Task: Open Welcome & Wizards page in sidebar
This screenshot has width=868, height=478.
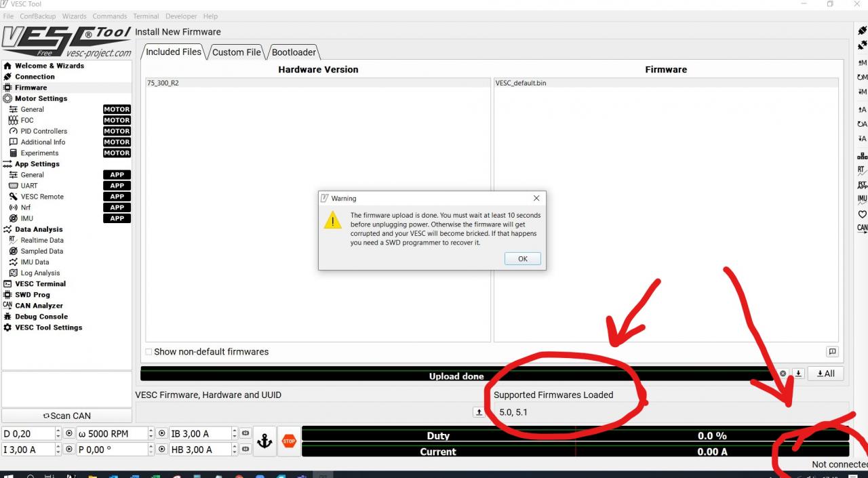Action: pos(50,66)
